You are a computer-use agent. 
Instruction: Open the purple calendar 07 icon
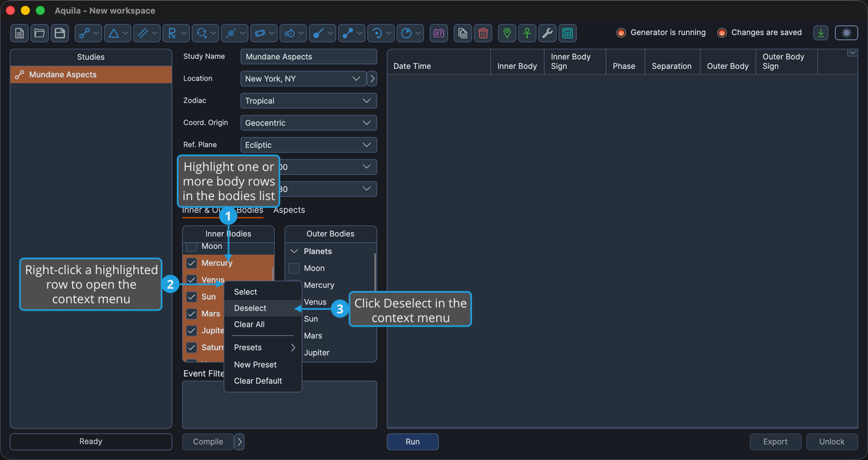[x=439, y=33]
